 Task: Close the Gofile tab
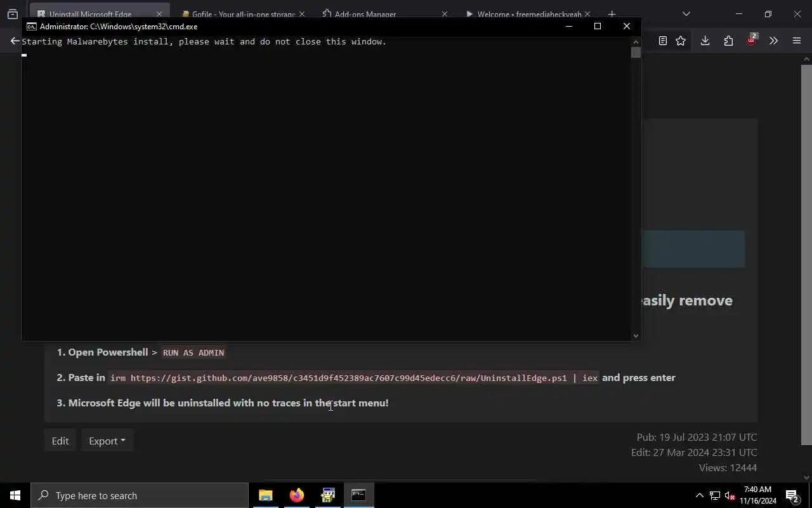click(302, 14)
